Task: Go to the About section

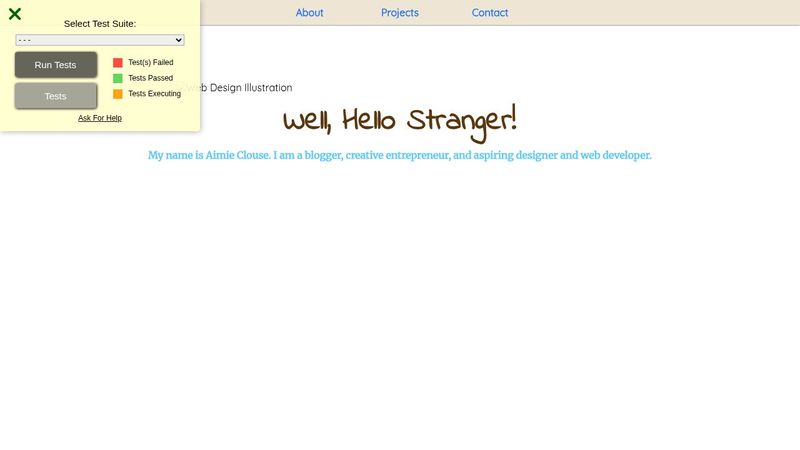Action: (x=310, y=13)
